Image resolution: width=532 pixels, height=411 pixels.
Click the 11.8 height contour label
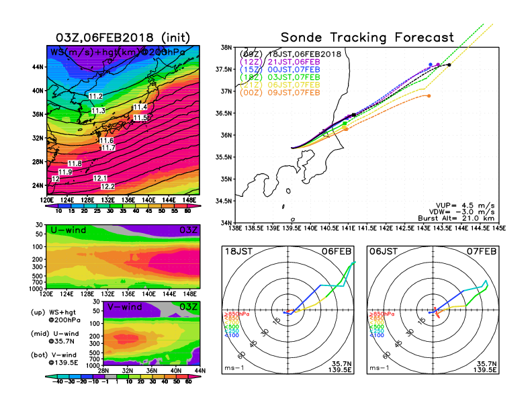(75, 163)
